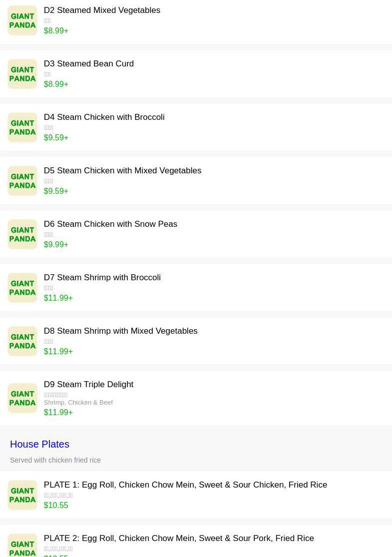Choose D4 Steam Chicken with Broccoli
The height and width of the screenshot is (557, 392).
tap(104, 117)
